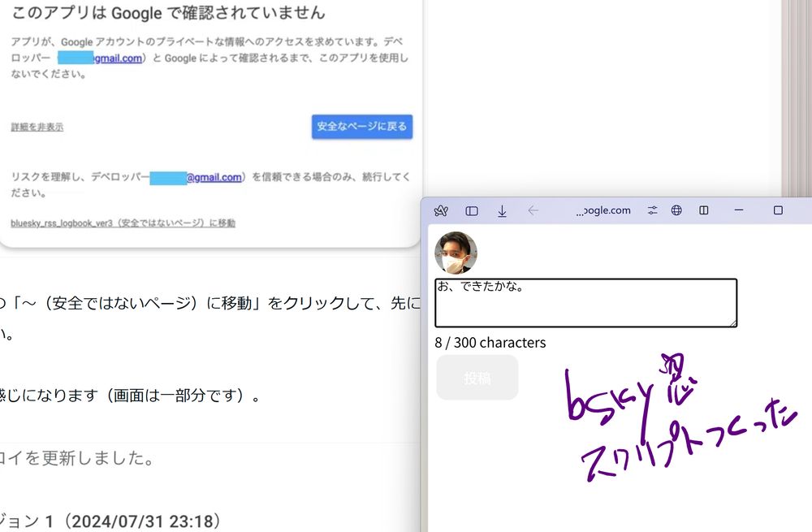The width and height of the screenshot is (812, 532).
Task: Toggle the sidebar panel icon
Action: [472, 211]
